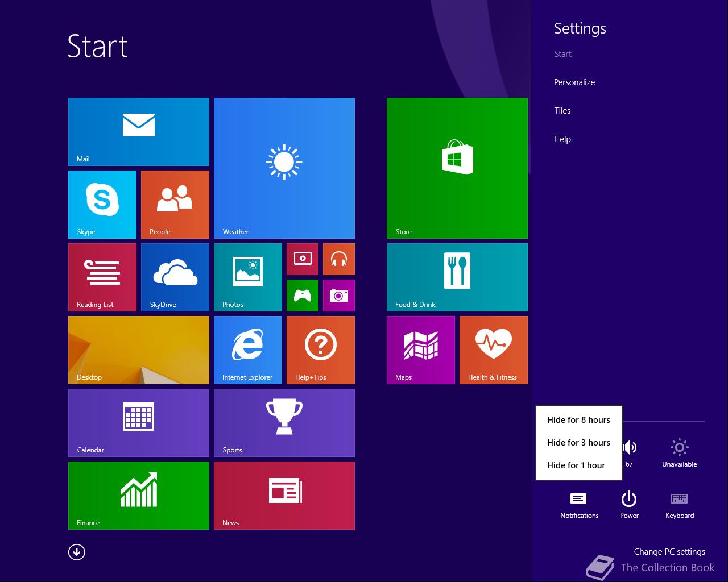Open the small Games controller tile

(x=303, y=296)
